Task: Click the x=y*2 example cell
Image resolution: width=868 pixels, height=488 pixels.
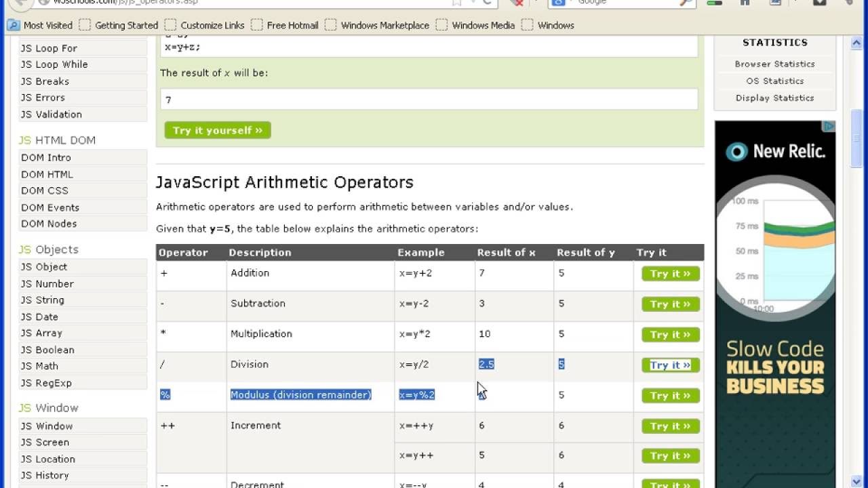Action: pos(435,337)
